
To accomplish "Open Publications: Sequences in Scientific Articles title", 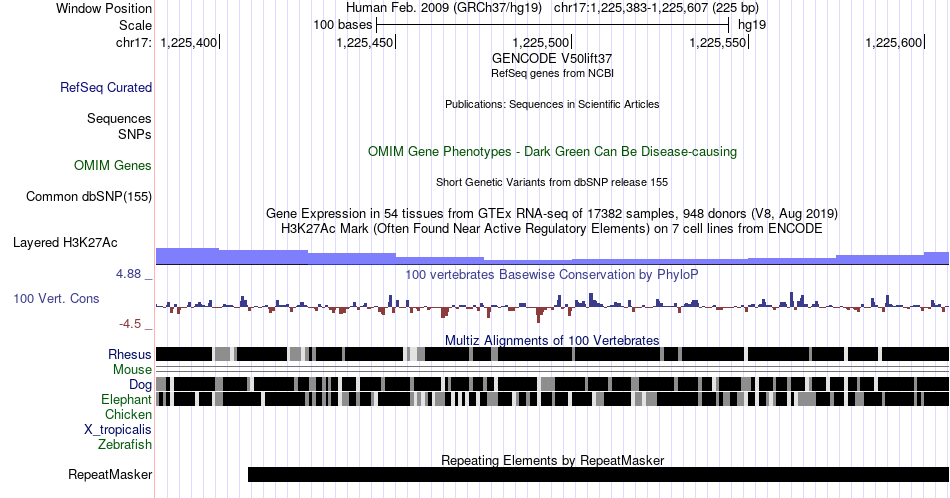I will pyautogui.click(x=552, y=104).
